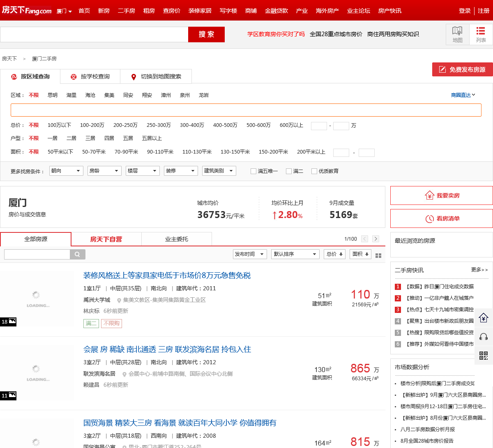This screenshot has height=448, width=493.
Task: Open 八月二手房数据分析月报 link
Action: [x=428, y=430]
